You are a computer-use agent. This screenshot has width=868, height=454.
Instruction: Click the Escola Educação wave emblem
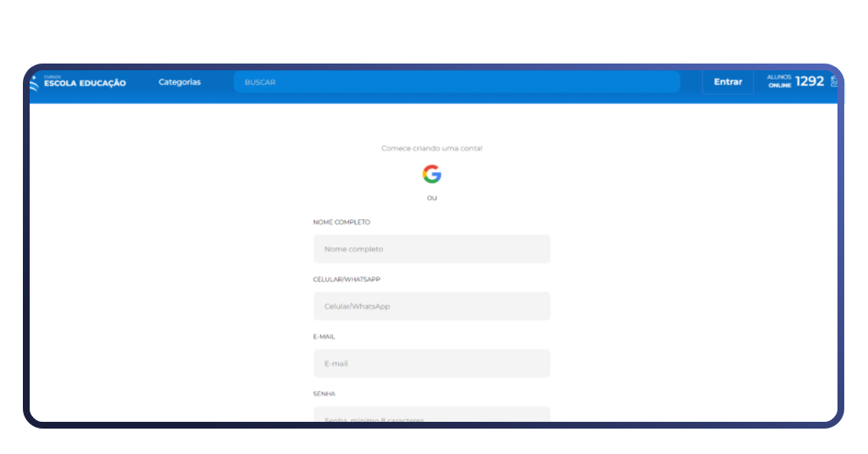pyautogui.click(x=35, y=82)
